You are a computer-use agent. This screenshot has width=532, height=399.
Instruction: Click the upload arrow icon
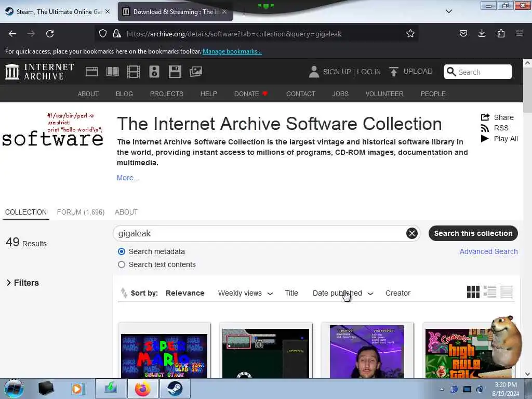(x=394, y=72)
